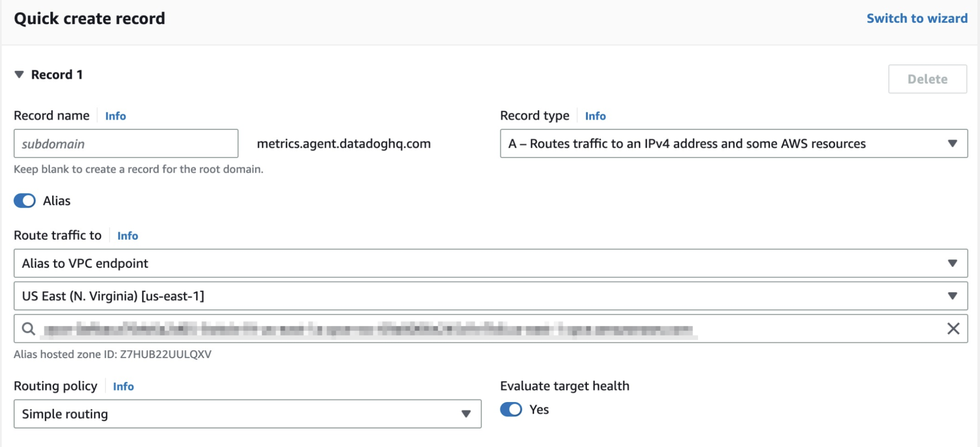Open Info link next to Routing policy
Image resolution: width=980 pixels, height=447 pixels.
[123, 386]
